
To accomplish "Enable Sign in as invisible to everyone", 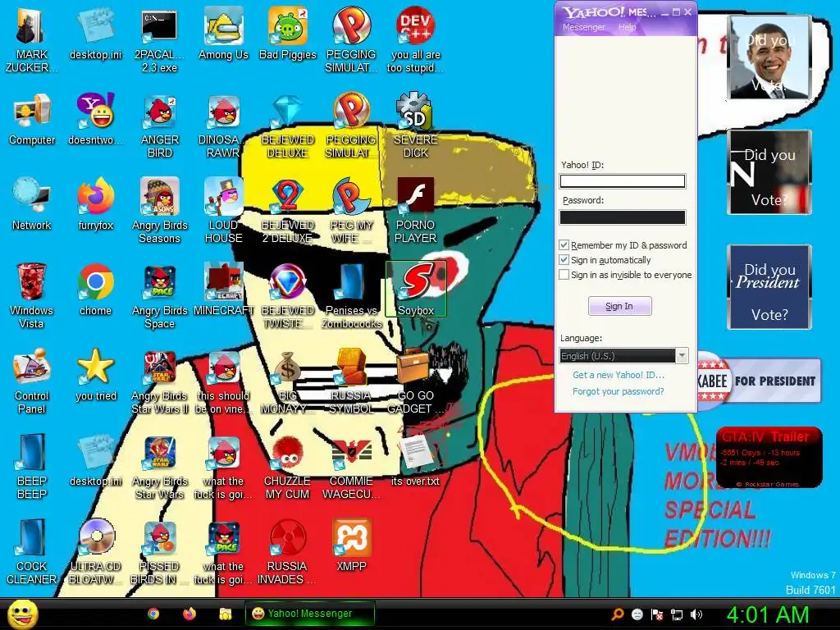I will point(564,275).
